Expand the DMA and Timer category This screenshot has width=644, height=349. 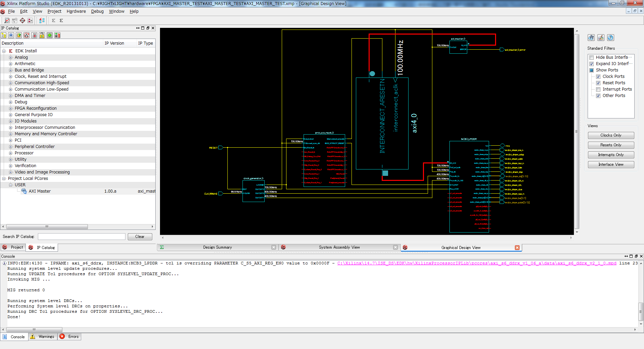coord(10,96)
